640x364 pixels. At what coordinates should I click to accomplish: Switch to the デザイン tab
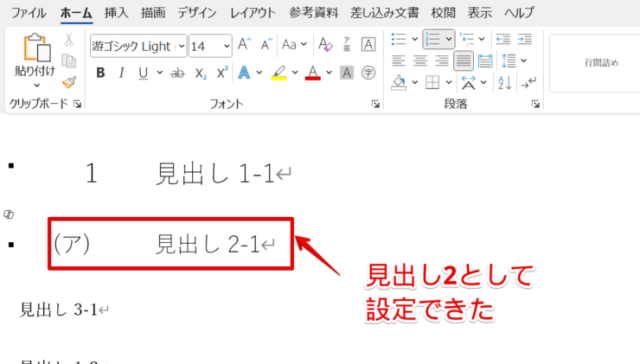(x=196, y=13)
